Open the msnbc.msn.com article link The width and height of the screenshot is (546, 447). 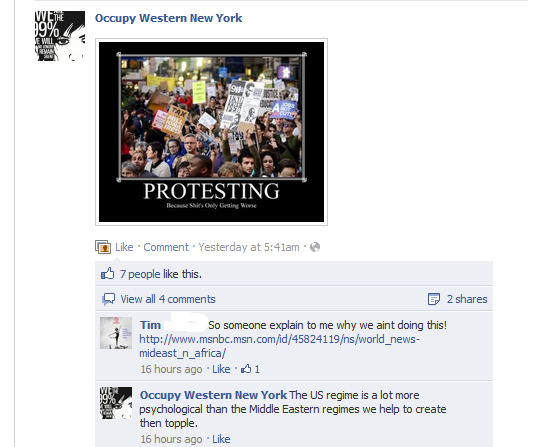pyautogui.click(x=280, y=346)
